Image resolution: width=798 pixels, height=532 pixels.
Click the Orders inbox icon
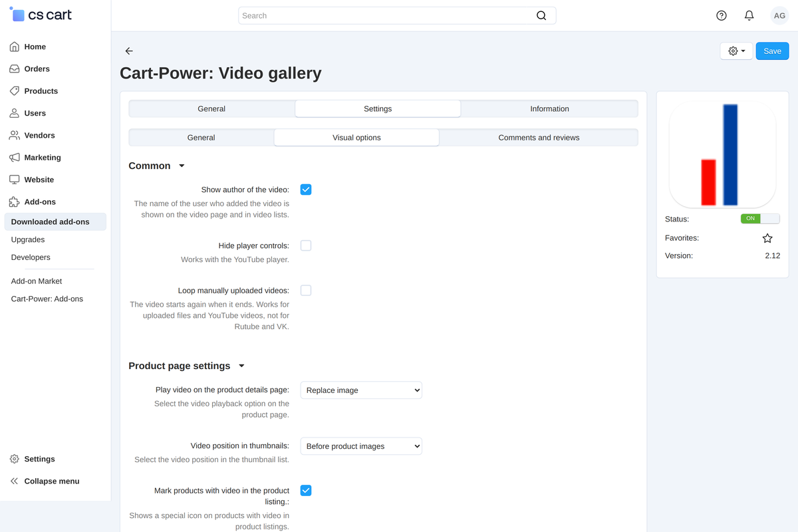(14, 68)
